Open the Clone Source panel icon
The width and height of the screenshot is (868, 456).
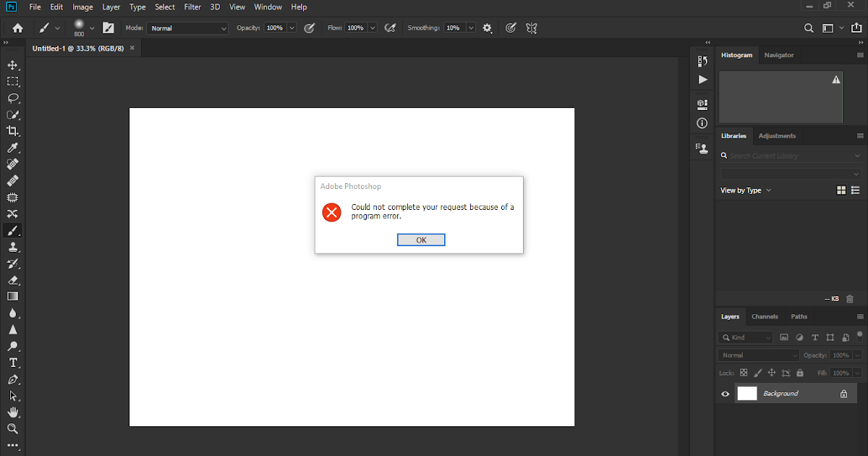(702, 148)
